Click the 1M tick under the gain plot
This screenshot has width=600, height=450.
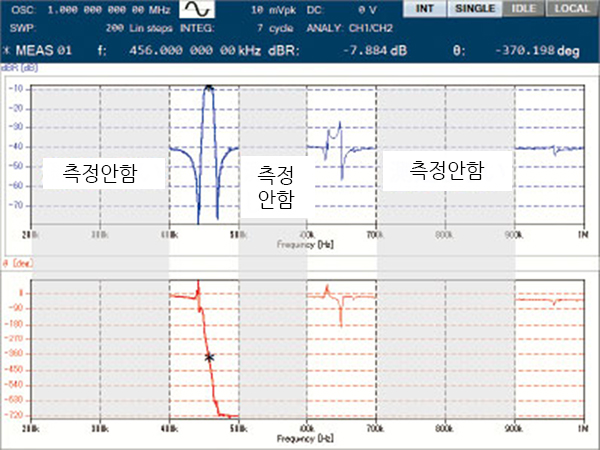tap(584, 235)
